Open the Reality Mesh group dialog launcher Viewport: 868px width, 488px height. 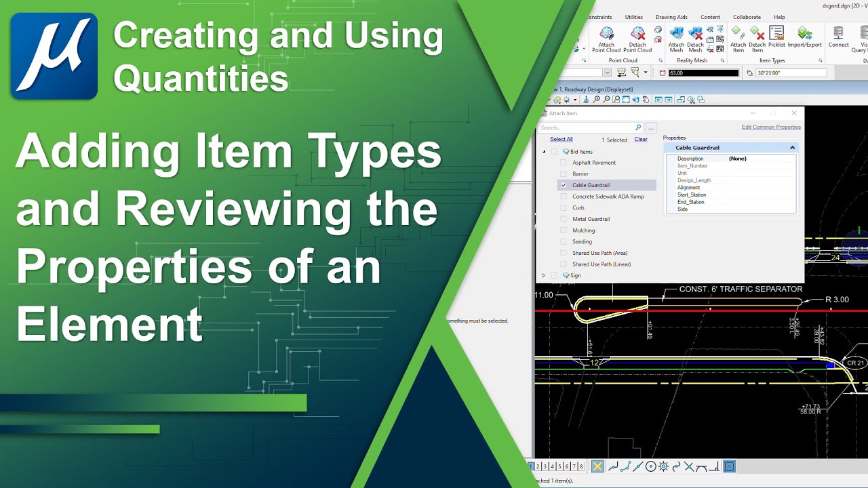[x=723, y=61]
